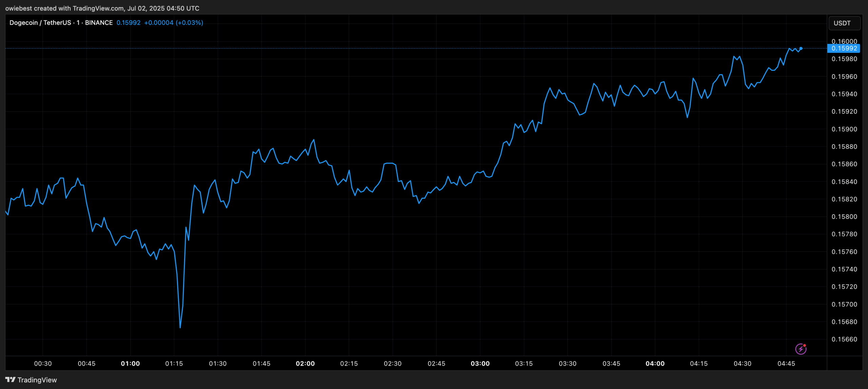Click the 02:15 time axis label
The height and width of the screenshot is (389, 868).
(x=349, y=364)
